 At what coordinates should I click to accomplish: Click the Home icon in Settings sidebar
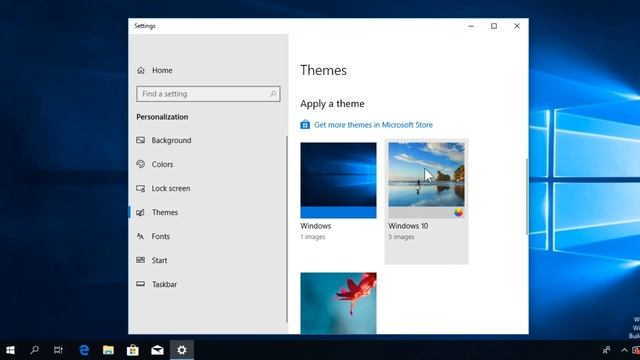click(141, 70)
